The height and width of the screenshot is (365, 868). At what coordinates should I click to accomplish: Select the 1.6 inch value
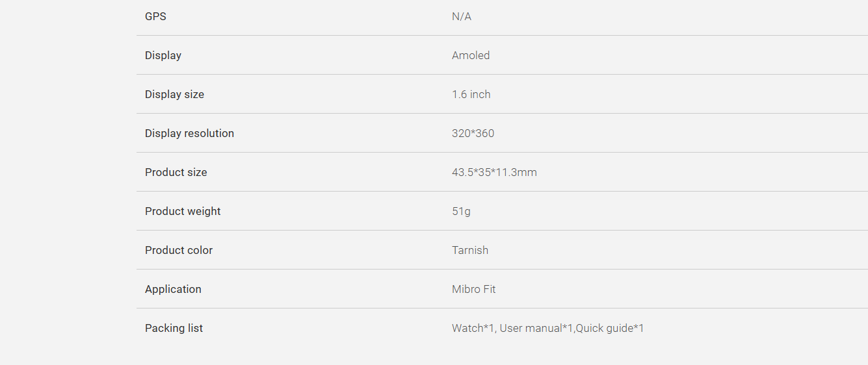pyautogui.click(x=471, y=94)
